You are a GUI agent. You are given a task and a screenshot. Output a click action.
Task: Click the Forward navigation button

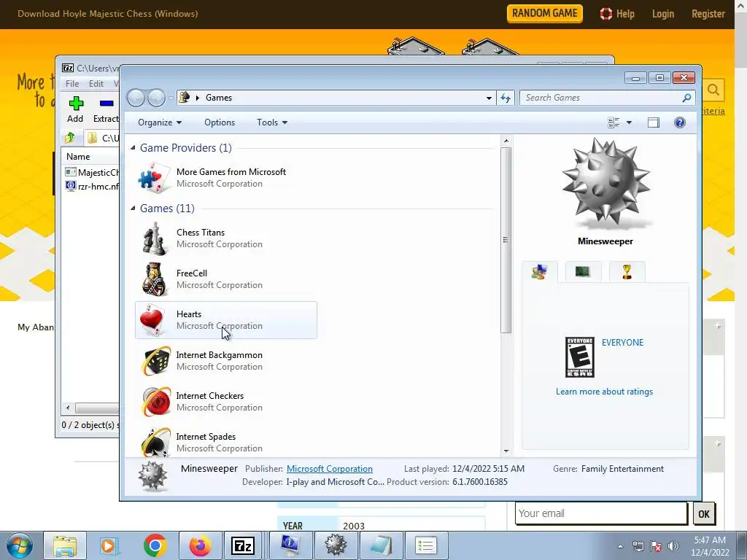(156, 98)
